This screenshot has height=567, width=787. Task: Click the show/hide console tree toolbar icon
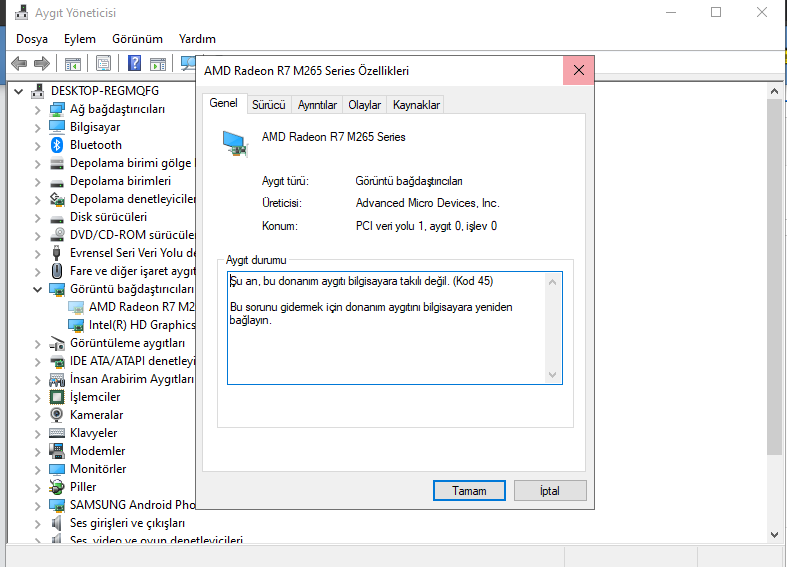tap(73, 64)
